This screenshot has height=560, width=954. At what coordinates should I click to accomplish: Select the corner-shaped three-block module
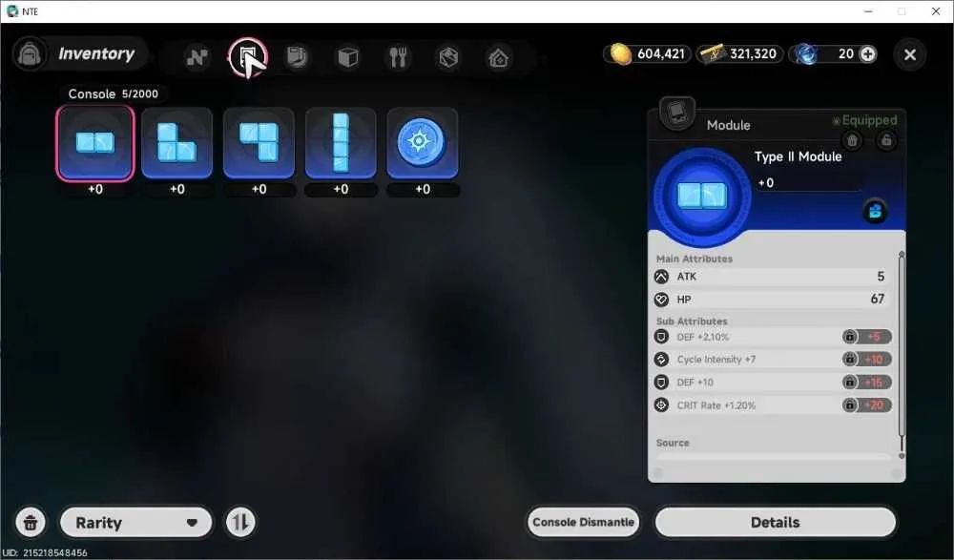coord(259,143)
